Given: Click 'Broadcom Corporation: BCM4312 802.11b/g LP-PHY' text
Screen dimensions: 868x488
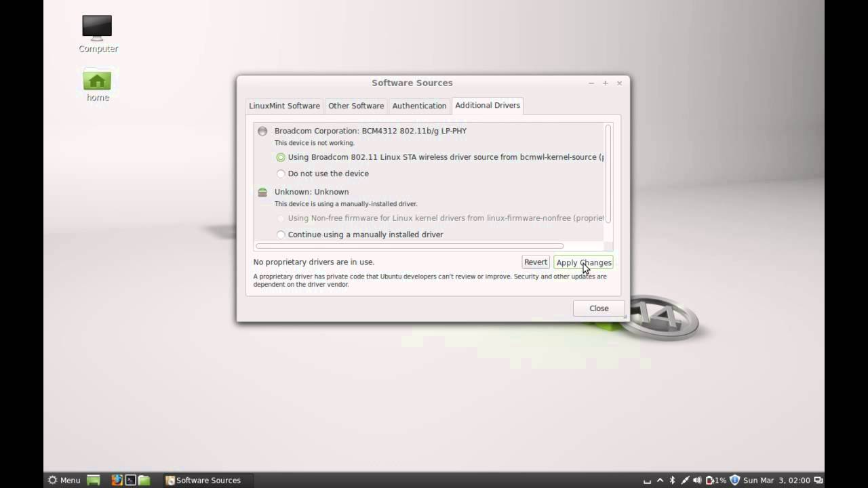Looking at the screenshot, I should pos(370,131).
